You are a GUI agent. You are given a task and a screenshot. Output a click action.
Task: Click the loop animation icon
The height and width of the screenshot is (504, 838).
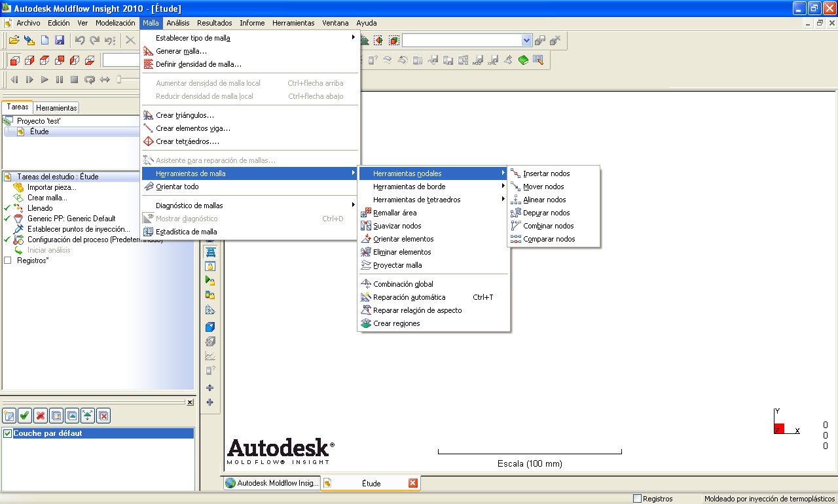pos(90,80)
